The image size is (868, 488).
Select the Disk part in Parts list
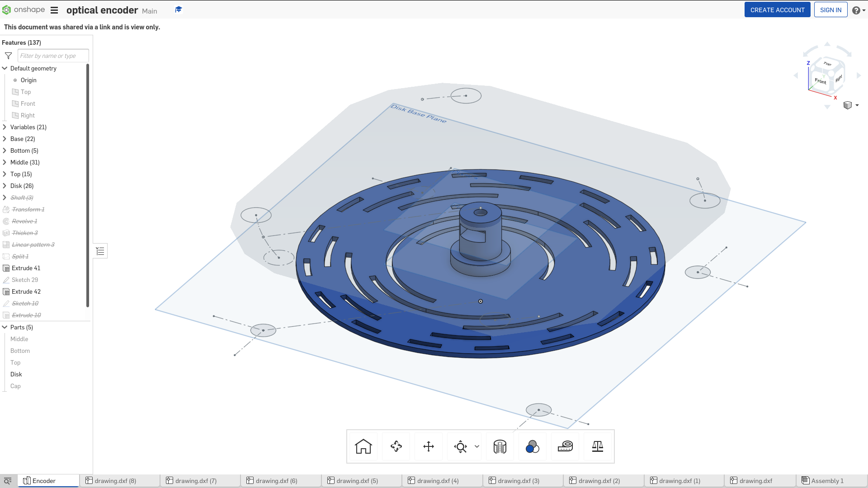coord(16,374)
